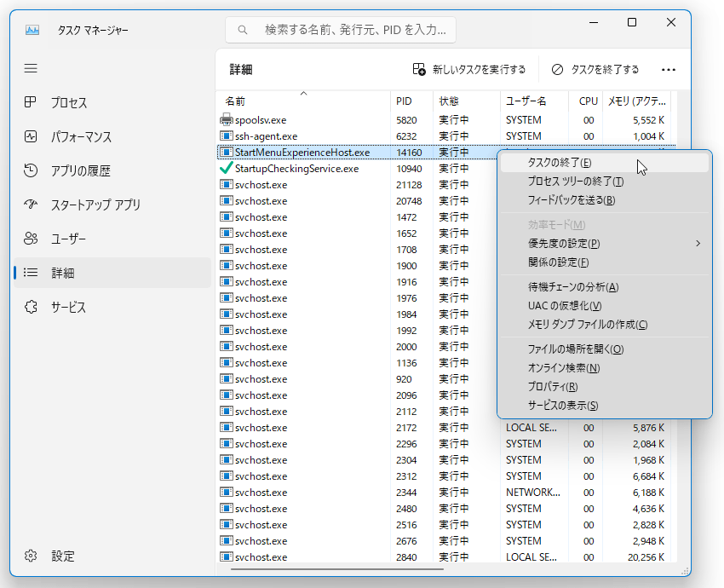Image resolution: width=724 pixels, height=588 pixels.
Task: Maximize the Task Manager window
Action: coord(632,22)
